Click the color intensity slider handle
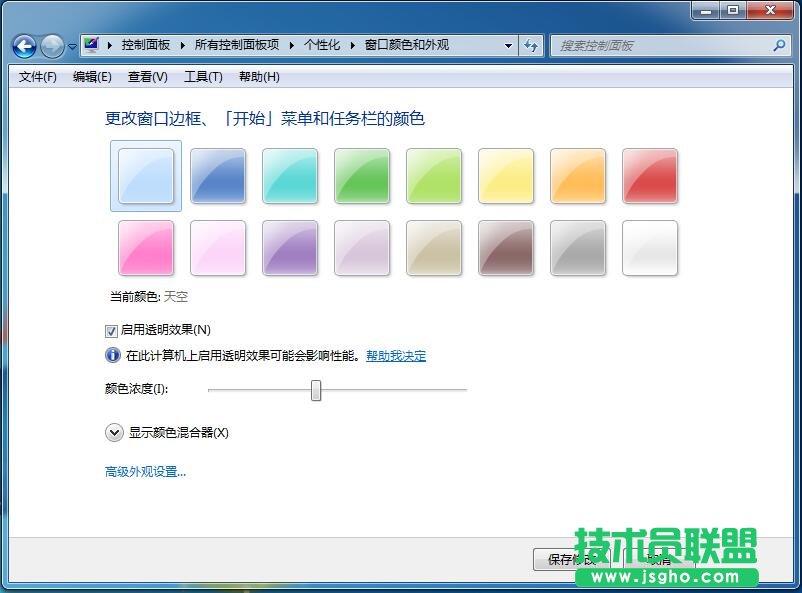This screenshot has height=593, width=802. (x=316, y=390)
